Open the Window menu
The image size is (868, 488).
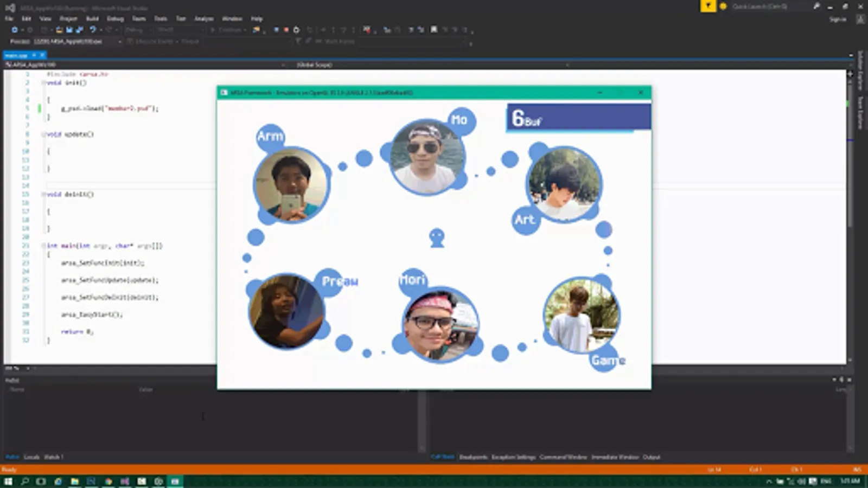(232, 18)
